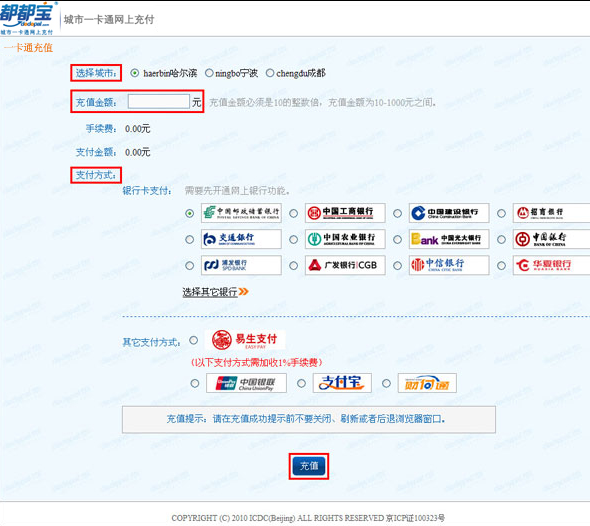This screenshot has width=590, height=526.
Task: Open the 选择其它银行 link
Action: [210, 292]
